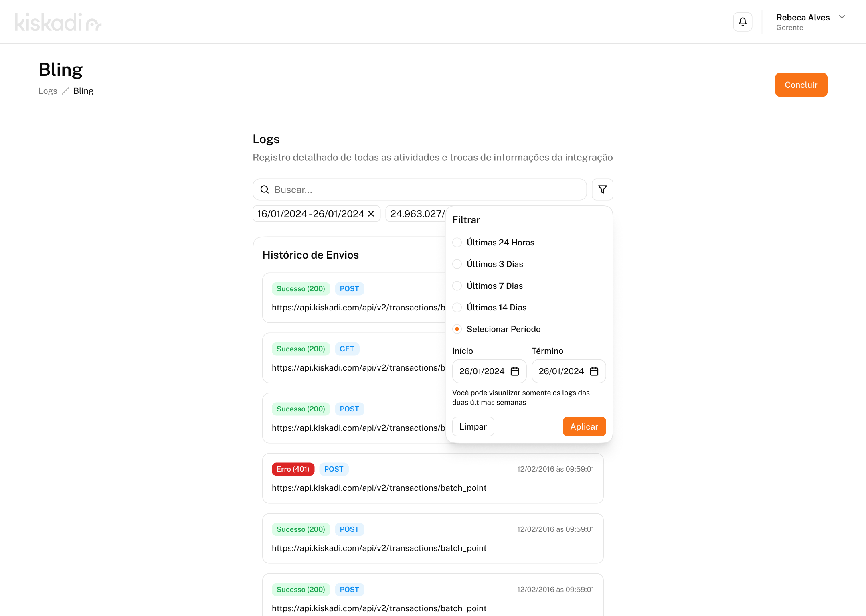
Task: Click the Histórico de Envios heading
Action: point(310,255)
